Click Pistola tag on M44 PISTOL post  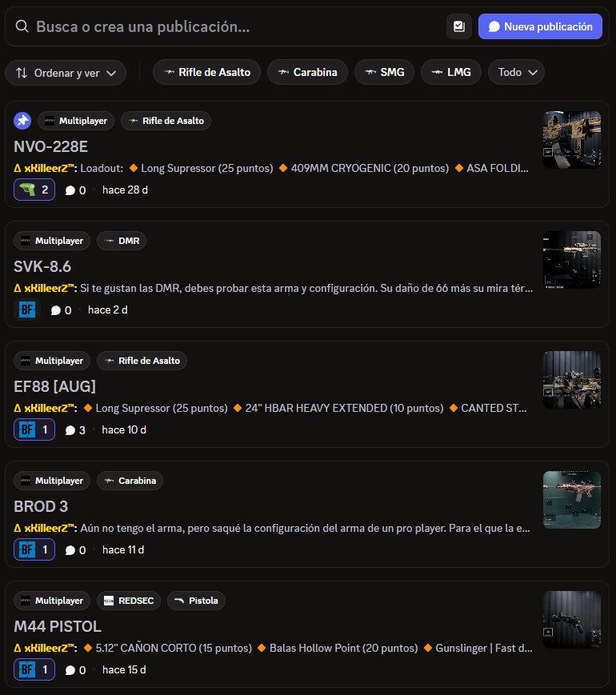point(196,601)
